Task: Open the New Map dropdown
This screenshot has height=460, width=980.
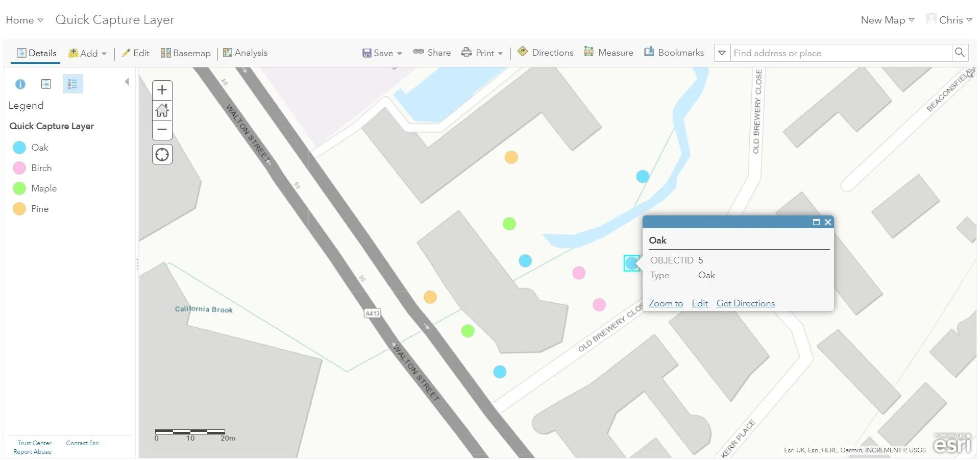Action: click(887, 20)
